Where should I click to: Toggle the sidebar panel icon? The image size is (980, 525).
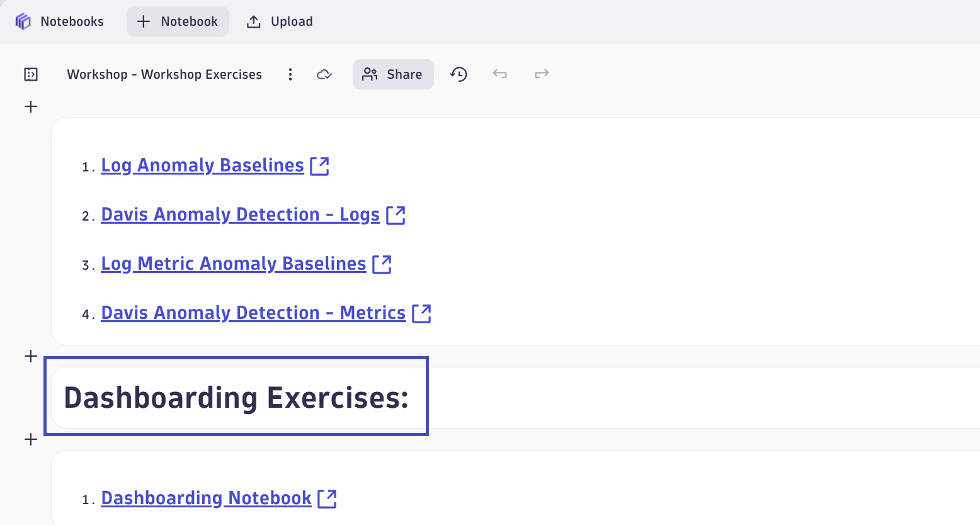[x=31, y=74]
